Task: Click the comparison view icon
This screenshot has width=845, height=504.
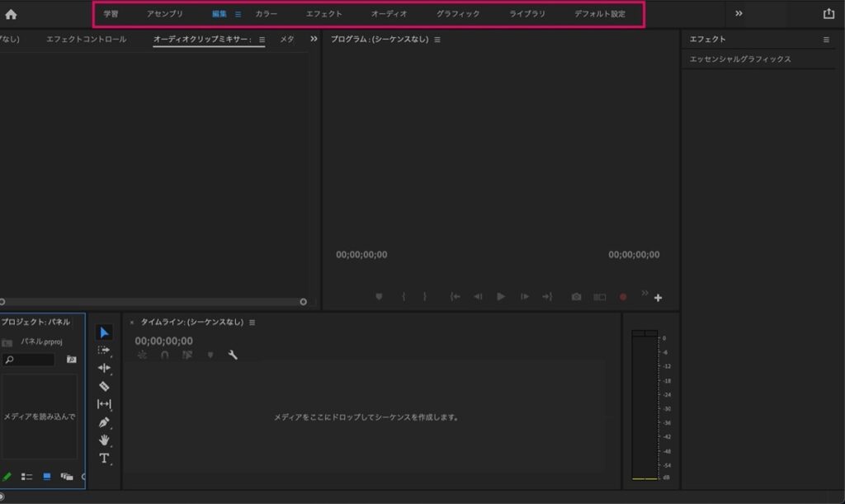Action: point(600,297)
